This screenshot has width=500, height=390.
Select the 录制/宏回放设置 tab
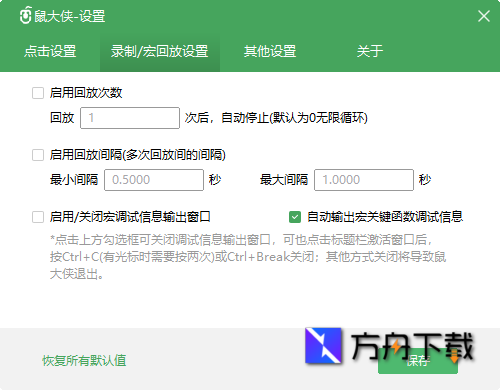(x=160, y=52)
